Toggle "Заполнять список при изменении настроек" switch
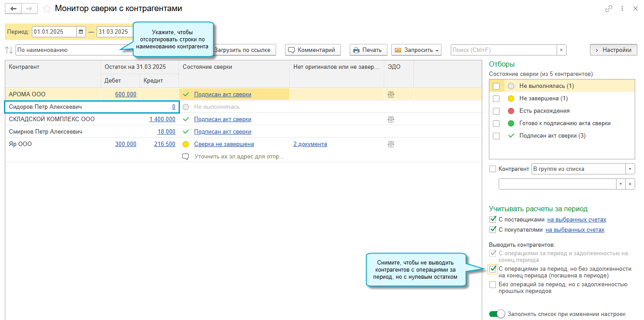 [497, 314]
